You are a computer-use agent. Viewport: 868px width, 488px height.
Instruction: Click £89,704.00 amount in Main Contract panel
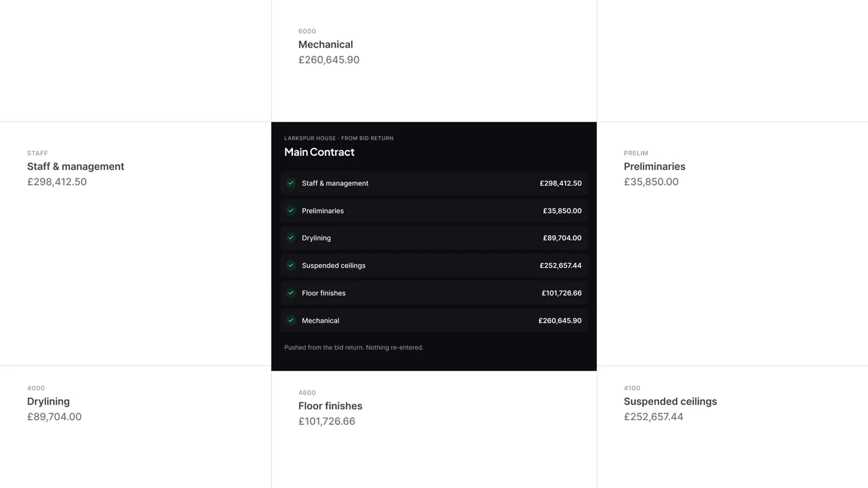tap(562, 238)
